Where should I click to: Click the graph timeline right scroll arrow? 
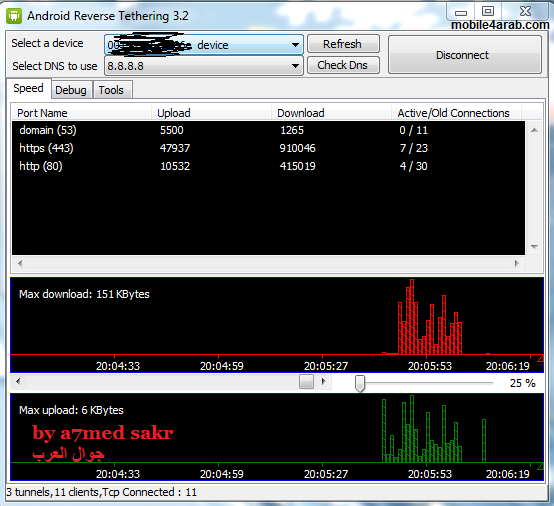pyautogui.click(x=323, y=381)
